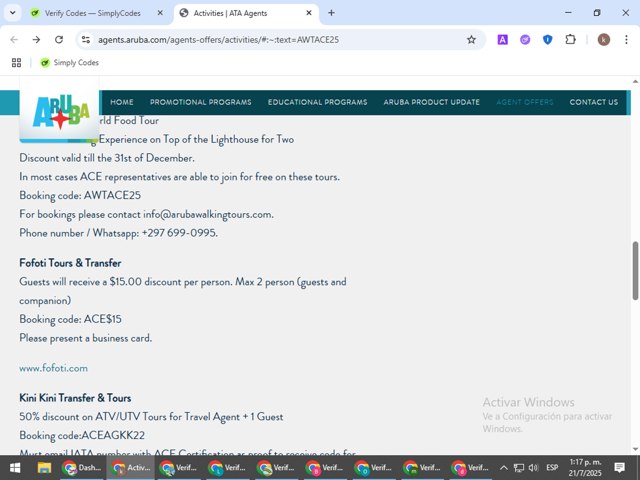Open PROMOTIONAL PROGRAMS menu
The height and width of the screenshot is (480, 640).
point(200,102)
